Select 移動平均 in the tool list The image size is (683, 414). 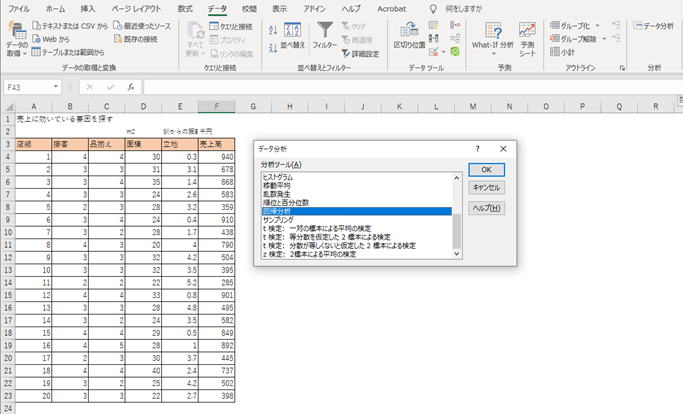[357, 186]
